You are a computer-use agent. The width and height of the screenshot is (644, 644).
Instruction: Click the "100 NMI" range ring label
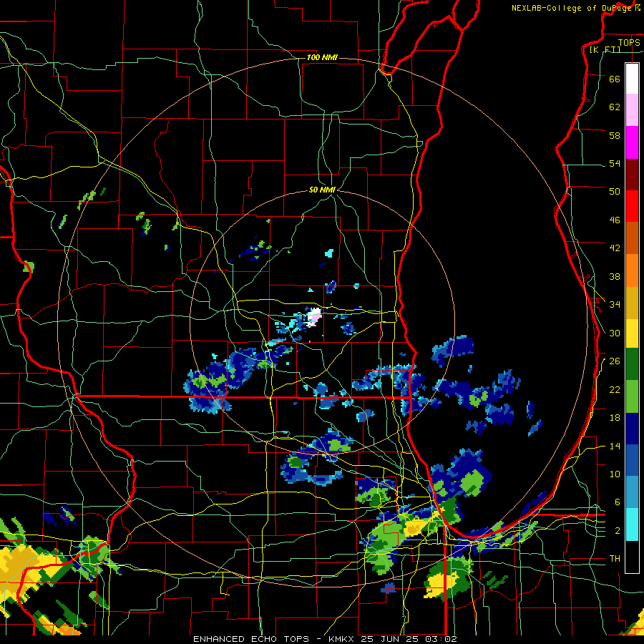(x=322, y=57)
